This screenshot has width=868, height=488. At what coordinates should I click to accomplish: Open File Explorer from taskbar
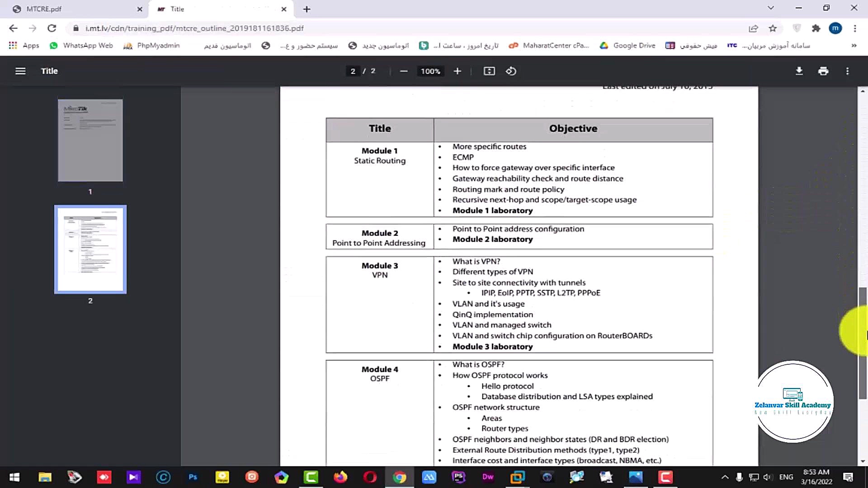pyautogui.click(x=45, y=477)
